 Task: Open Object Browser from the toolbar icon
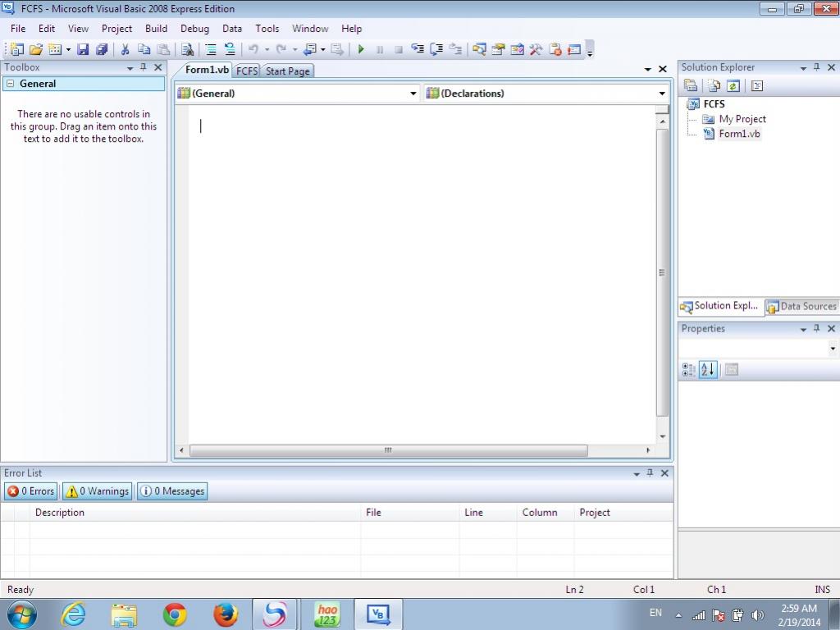517,49
